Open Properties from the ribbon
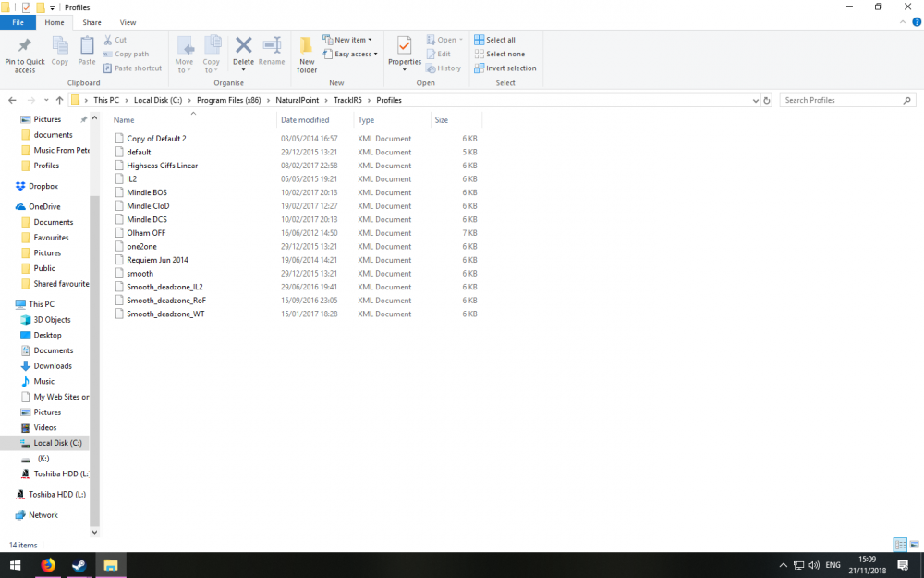This screenshot has height=578, width=924. click(404, 46)
